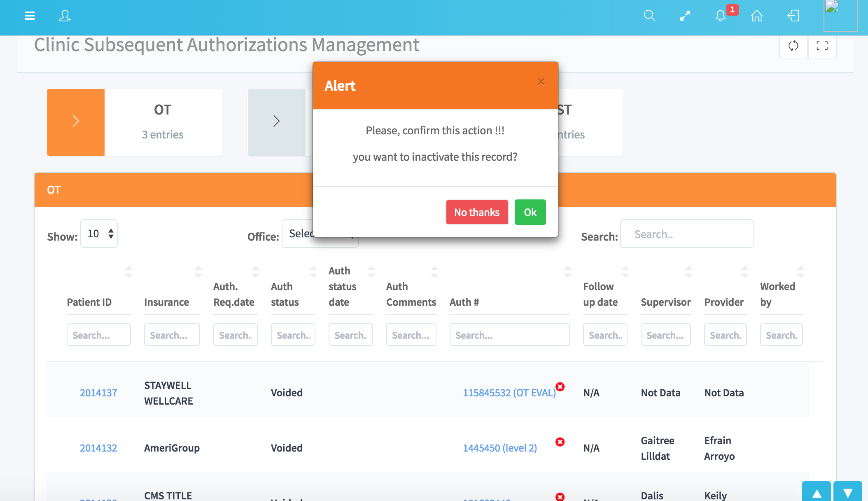
Task: Click Gaitree Lilldat supervisor cell
Action: point(658,448)
